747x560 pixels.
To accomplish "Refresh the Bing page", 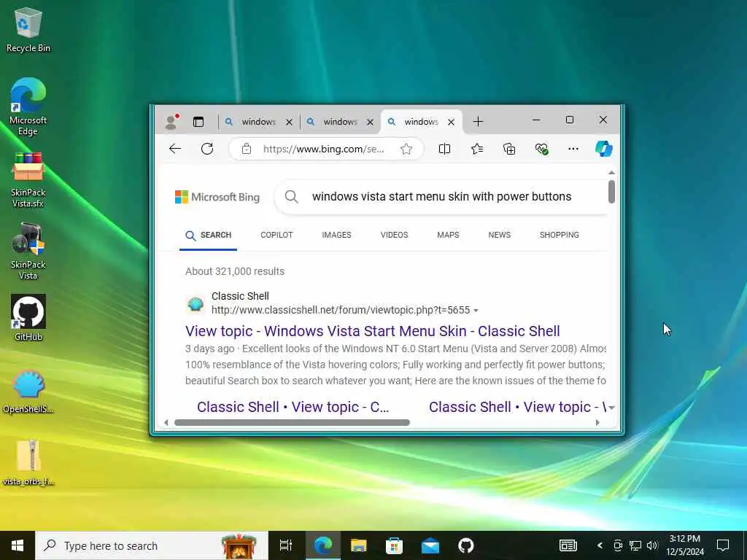I will click(x=207, y=149).
